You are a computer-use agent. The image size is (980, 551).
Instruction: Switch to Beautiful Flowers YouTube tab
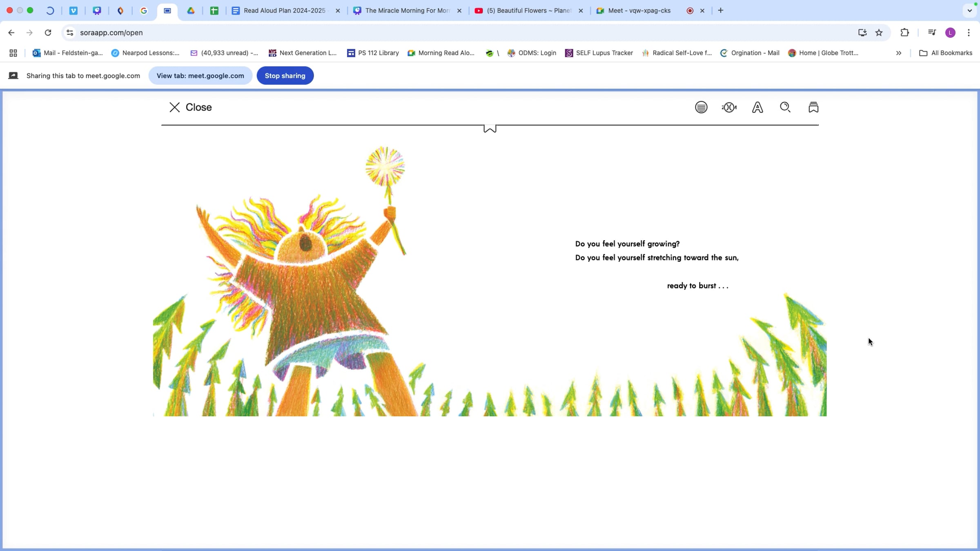[x=529, y=11]
